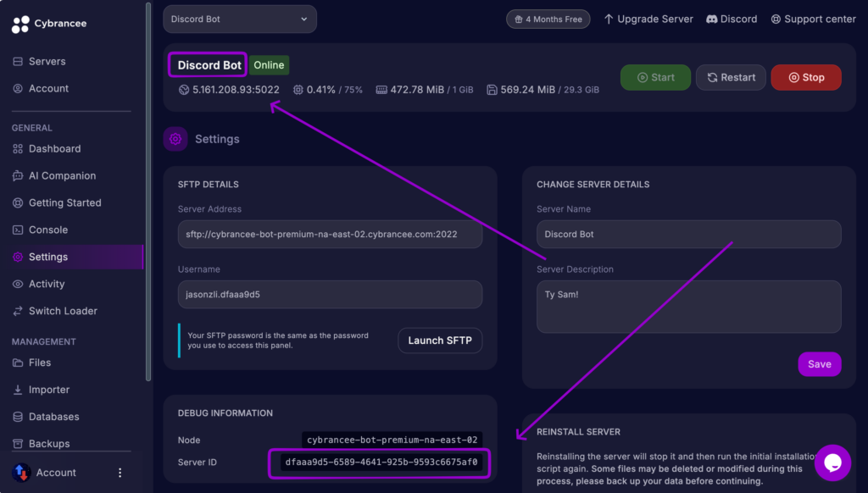The width and height of the screenshot is (868, 493).
Task: Open the Discord Bot server selector dropdown
Action: 240,19
